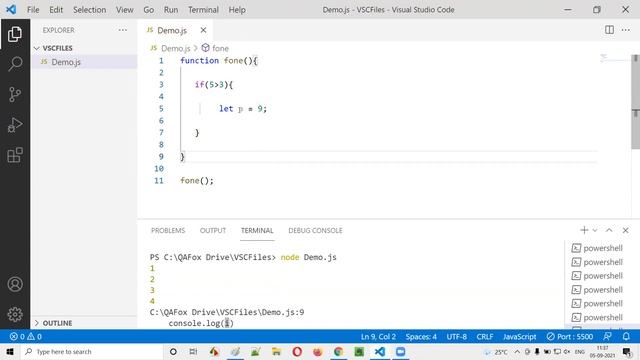Viewport: 640px width, 360px height.
Task: Open the Accounts menu icon
Action: pos(15,284)
